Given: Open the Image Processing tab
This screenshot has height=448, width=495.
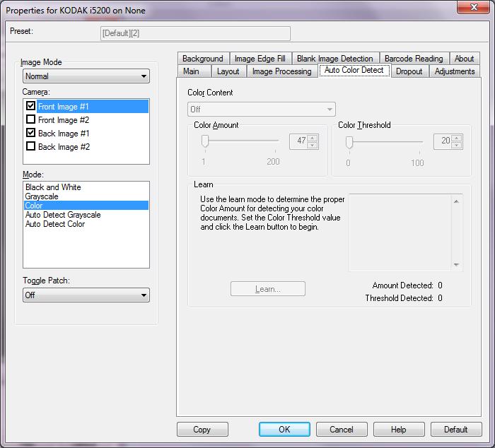Looking at the screenshot, I should click(282, 71).
